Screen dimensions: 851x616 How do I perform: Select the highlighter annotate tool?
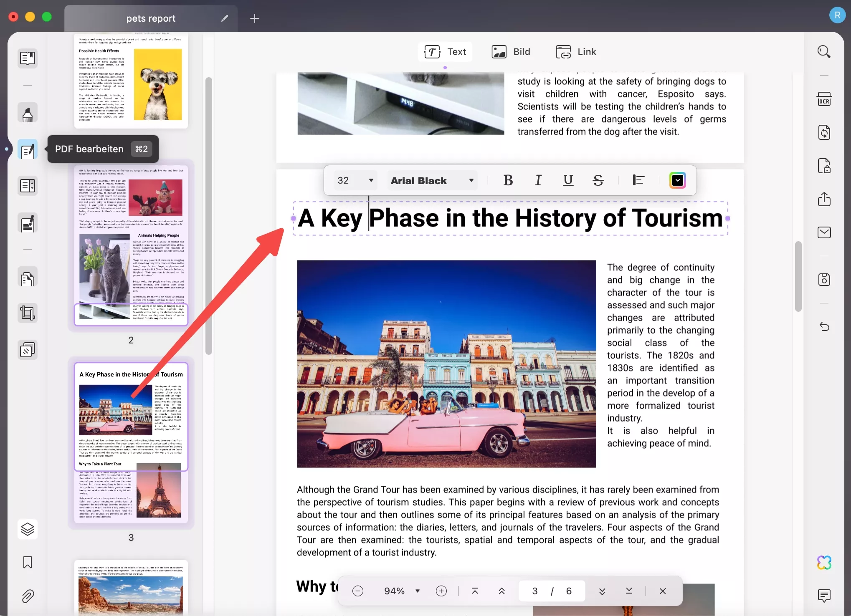click(x=28, y=113)
